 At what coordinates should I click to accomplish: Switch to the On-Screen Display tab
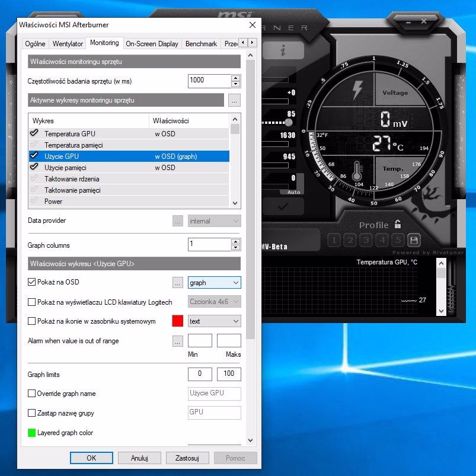click(152, 44)
